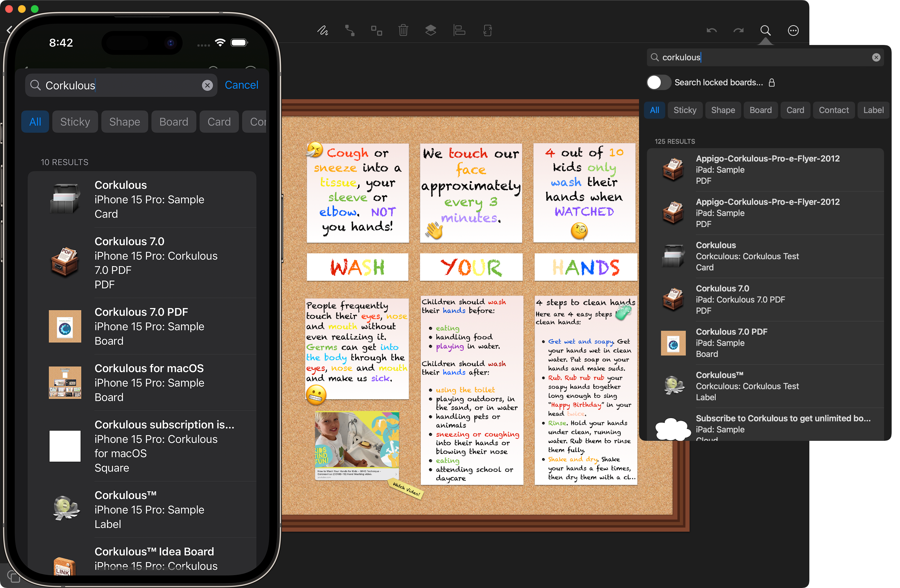
Task: Tap Corkulous 7.0 PDF Board result on iPhone
Action: (142, 326)
